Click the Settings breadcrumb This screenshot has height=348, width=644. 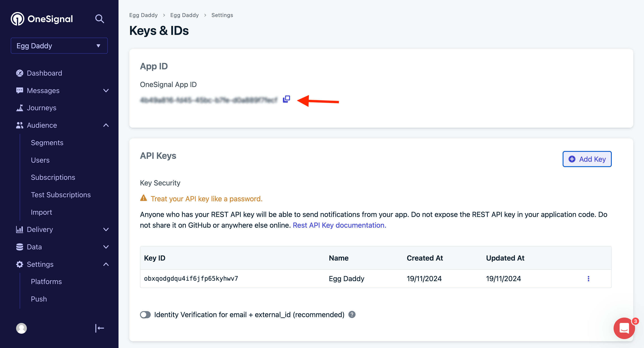pos(222,15)
